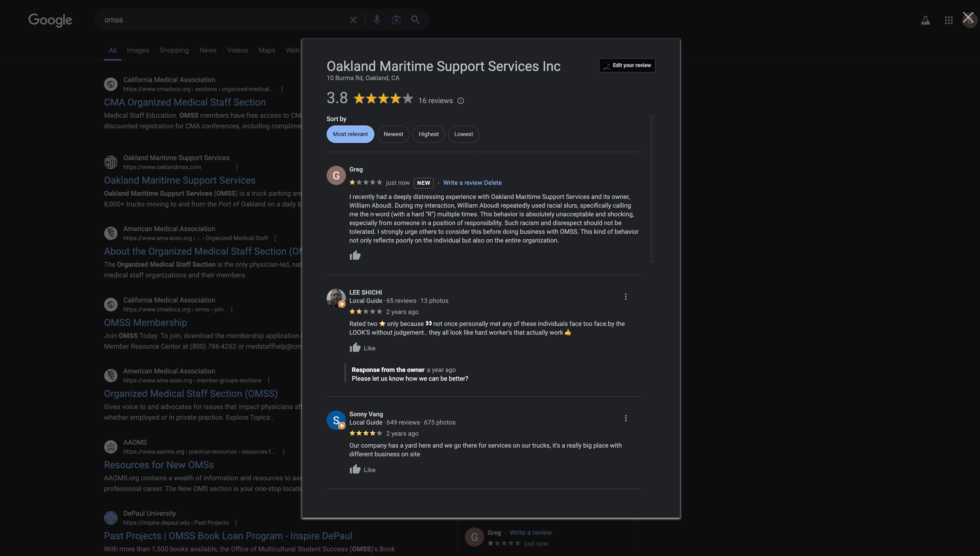The width and height of the screenshot is (980, 556).
Task: Open the Shopping tab
Action: (x=174, y=50)
